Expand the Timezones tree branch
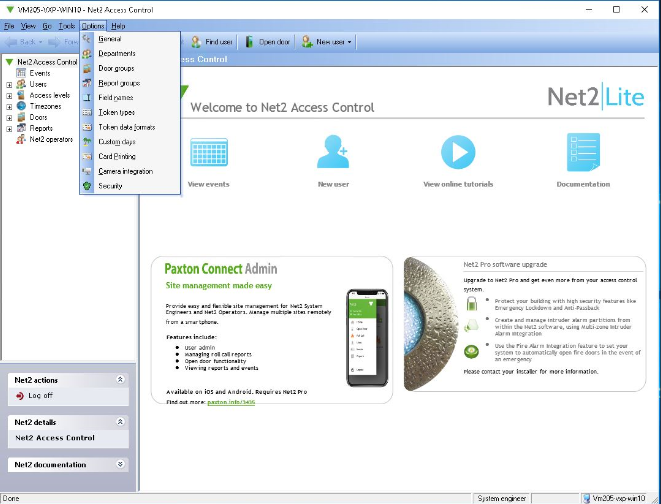 (9, 107)
